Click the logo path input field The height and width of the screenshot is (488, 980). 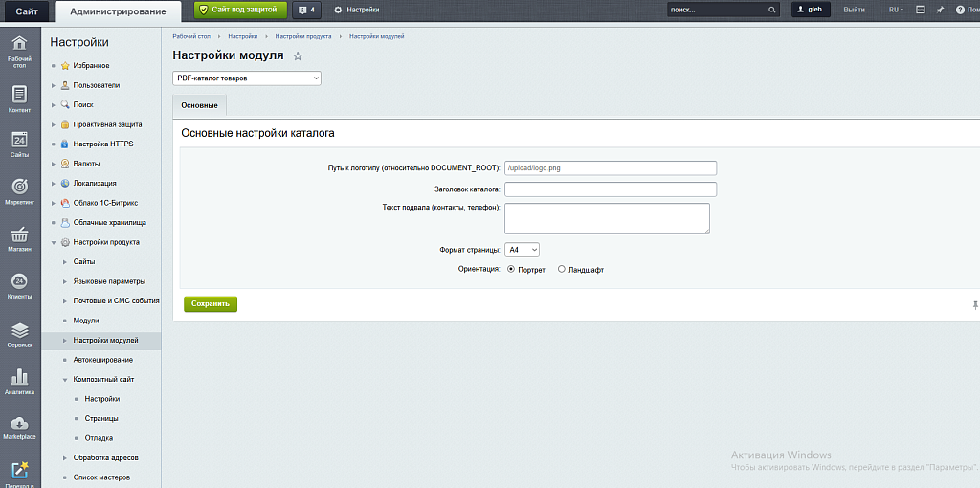pos(611,168)
